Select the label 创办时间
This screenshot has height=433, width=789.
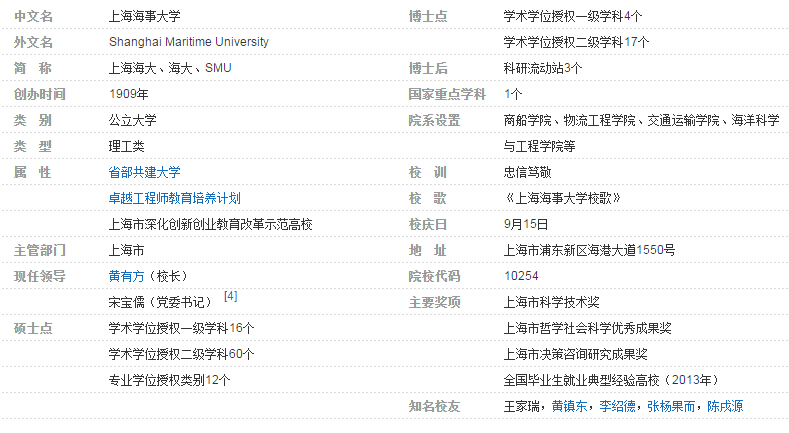[39, 95]
